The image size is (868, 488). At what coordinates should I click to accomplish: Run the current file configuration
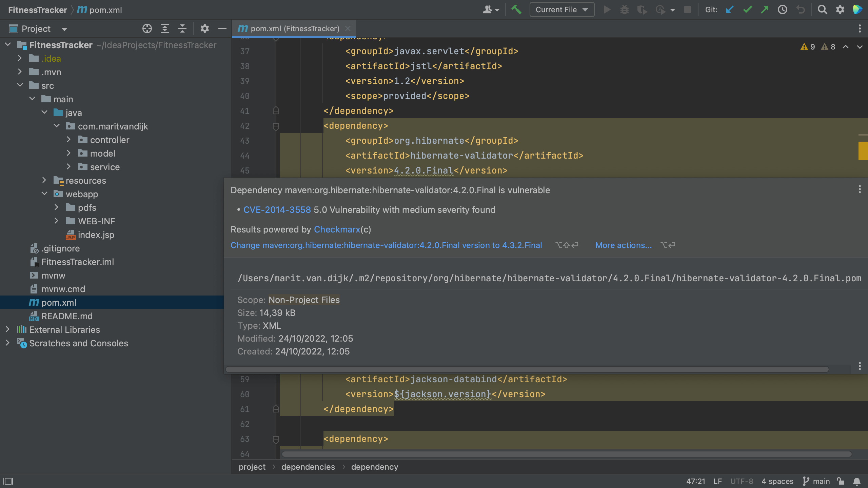[x=607, y=9]
